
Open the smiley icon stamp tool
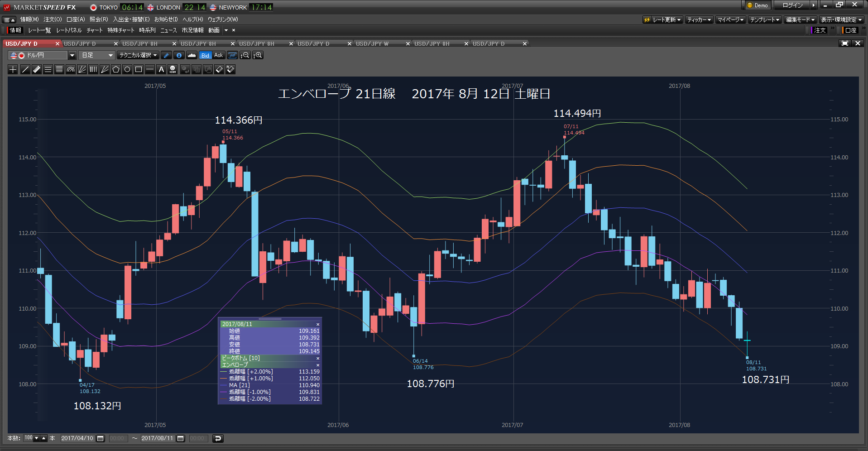click(173, 69)
